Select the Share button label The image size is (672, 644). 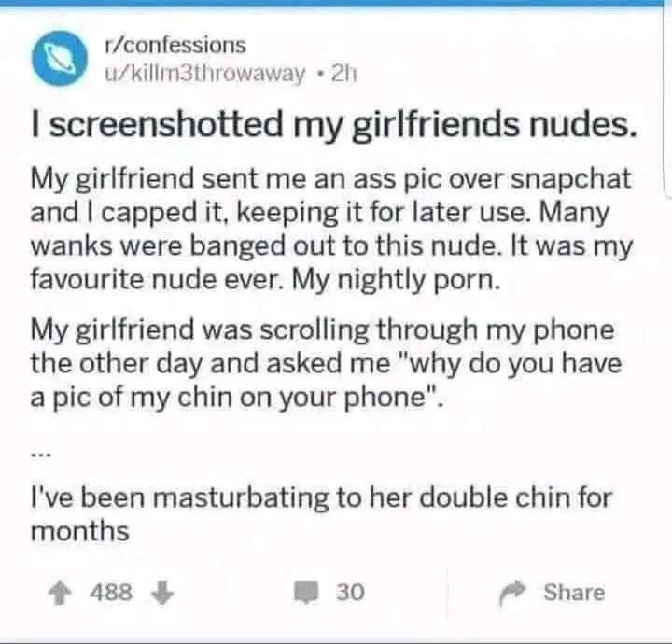point(574,593)
